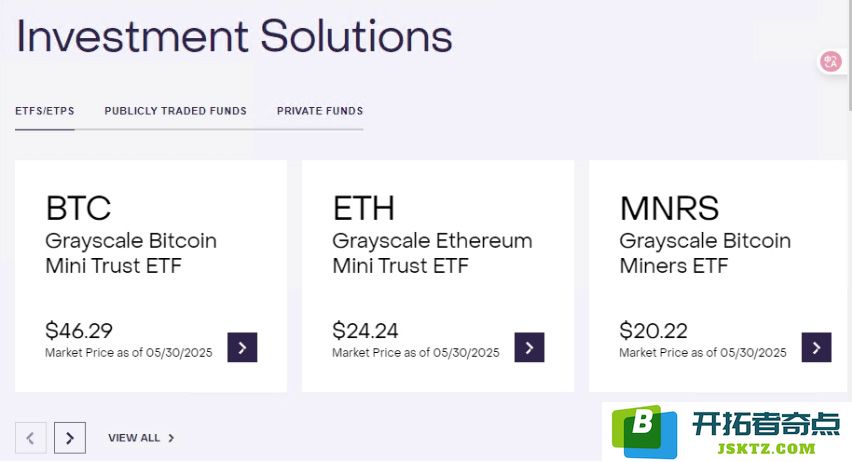The height and width of the screenshot is (462, 852).
Task: Switch to the Private Funds tab
Action: point(320,111)
